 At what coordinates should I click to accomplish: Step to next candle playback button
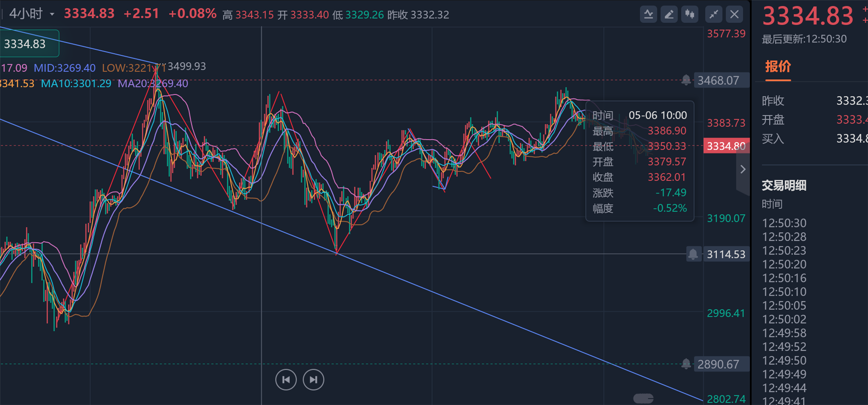313,380
